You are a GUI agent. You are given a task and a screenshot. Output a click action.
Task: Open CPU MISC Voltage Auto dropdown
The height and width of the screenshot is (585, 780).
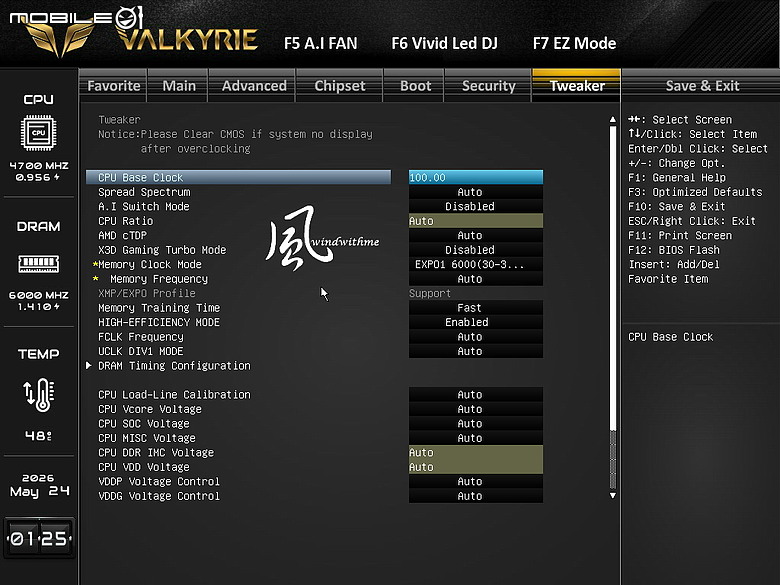coord(476,438)
